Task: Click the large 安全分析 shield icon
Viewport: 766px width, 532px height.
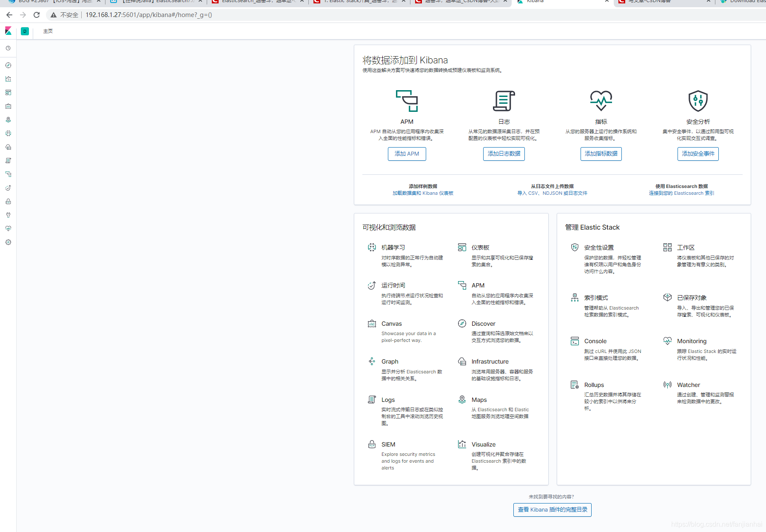Action: (698, 101)
